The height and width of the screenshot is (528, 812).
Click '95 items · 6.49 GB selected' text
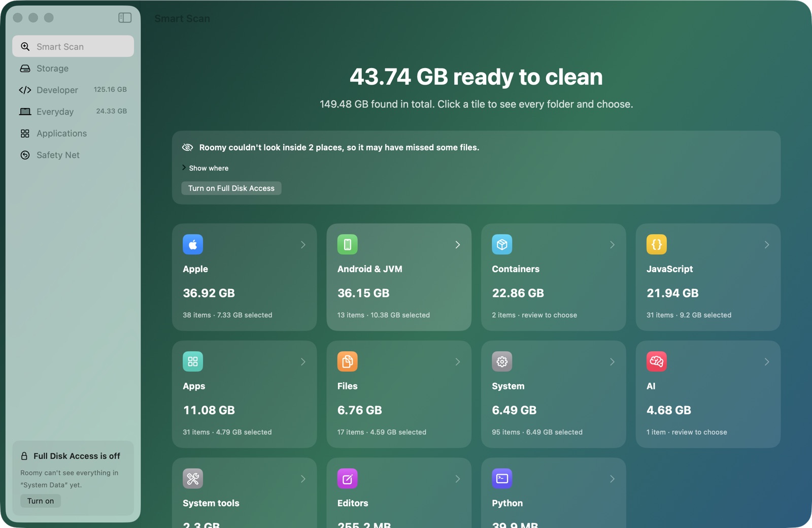pyautogui.click(x=537, y=433)
